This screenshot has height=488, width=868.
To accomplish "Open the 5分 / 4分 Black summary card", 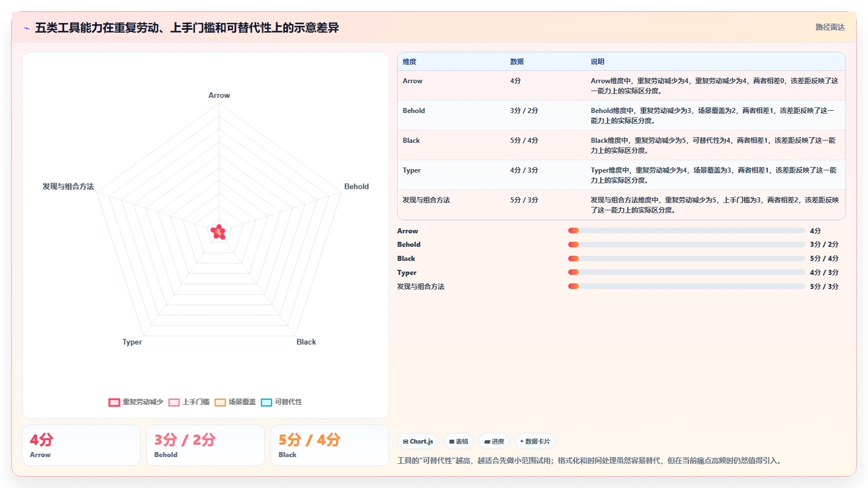I will tap(330, 445).
